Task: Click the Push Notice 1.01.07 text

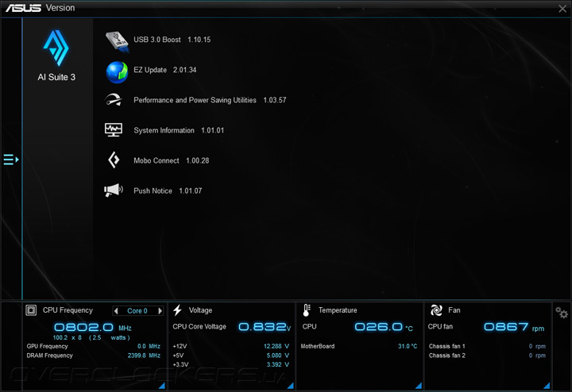Action: pyautogui.click(x=168, y=191)
